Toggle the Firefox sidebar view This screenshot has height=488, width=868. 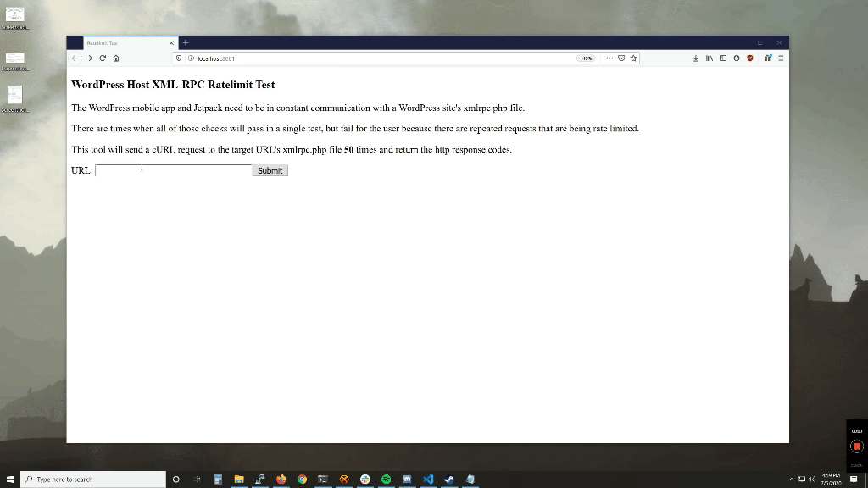(x=722, y=58)
